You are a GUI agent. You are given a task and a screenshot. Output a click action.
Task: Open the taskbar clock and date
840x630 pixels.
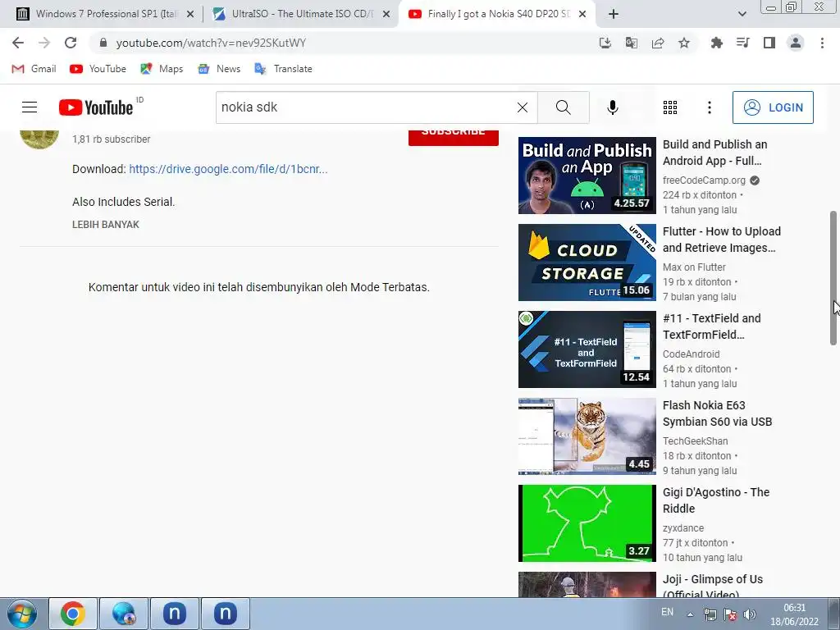click(x=794, y=614)
